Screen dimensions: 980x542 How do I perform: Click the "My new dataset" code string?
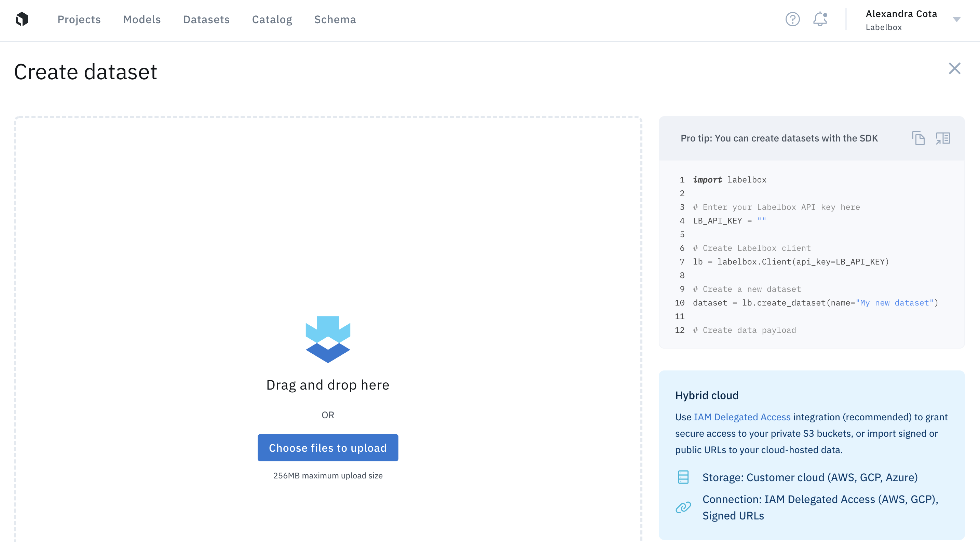tap(894, 303)
